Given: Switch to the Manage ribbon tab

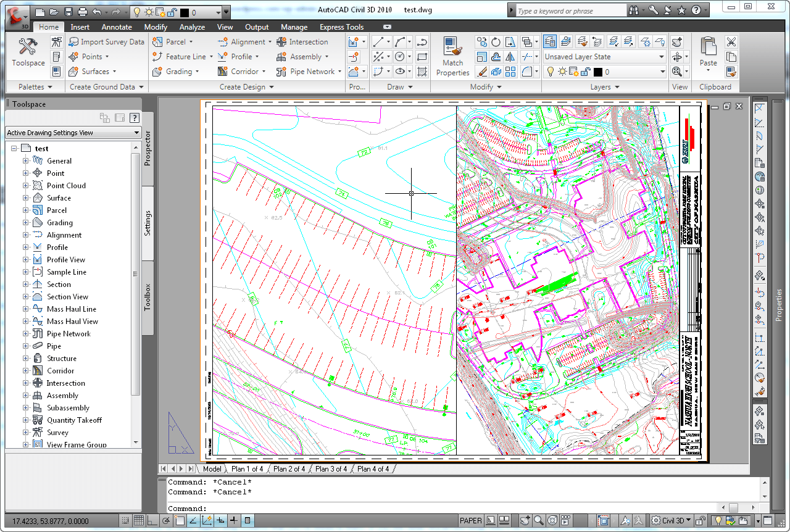Looking at the screenshot, I should coord(294,27).
